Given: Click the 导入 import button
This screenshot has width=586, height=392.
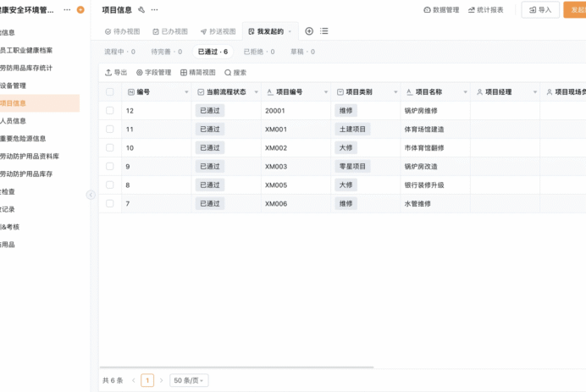Looking at the screenshot, I should pyautogui.click(x=540, y=9).
